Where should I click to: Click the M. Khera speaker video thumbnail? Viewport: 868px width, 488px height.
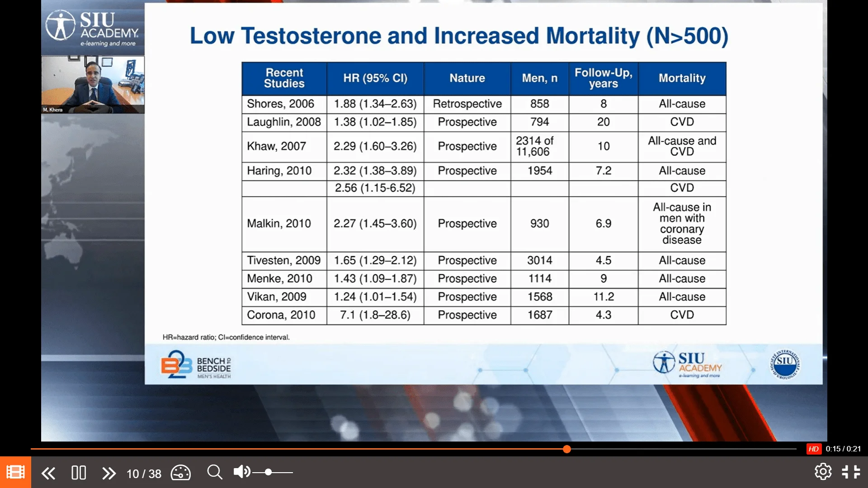[x=93, y=84]
